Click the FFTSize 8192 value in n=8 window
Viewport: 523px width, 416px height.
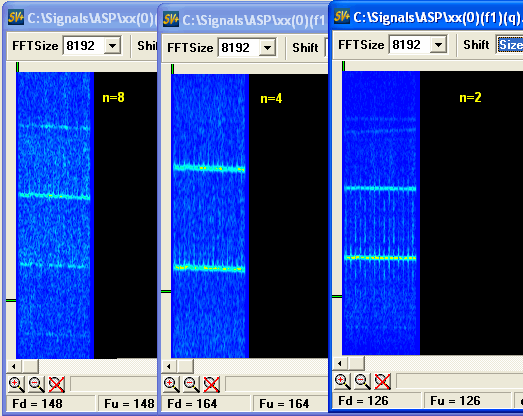(84, 46)
